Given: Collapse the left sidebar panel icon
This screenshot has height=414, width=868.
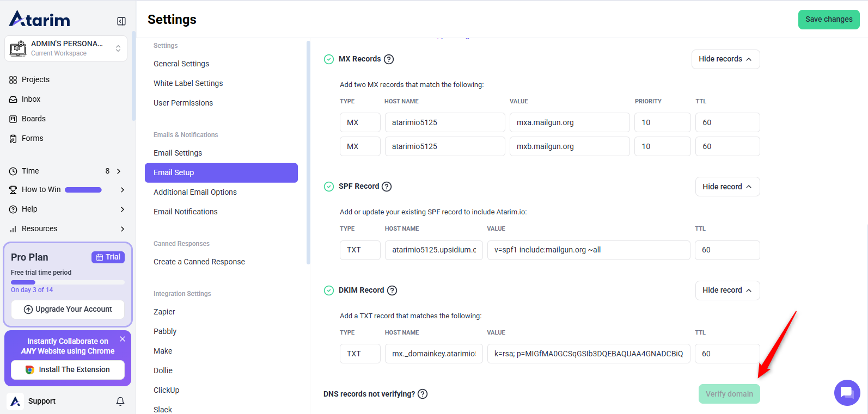Looking at the screenshot, I should point(121,21).
